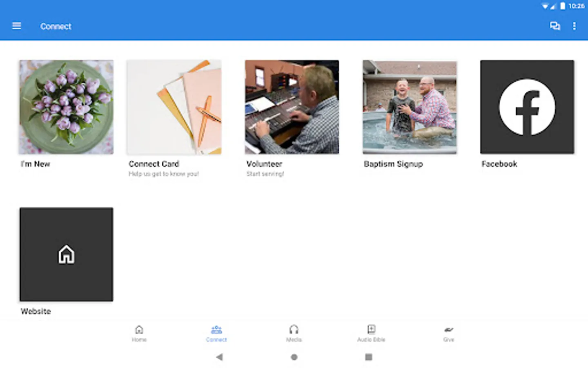Open the Connect Card stationery thumbnail
Viewport: 588px width, 368px height.
pos(174,107)
